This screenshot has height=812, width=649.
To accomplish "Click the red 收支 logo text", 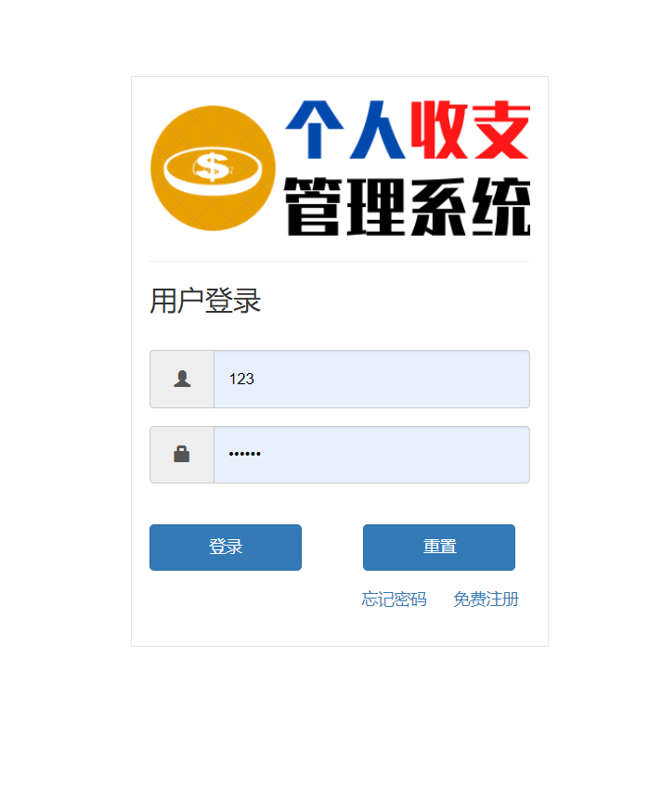I will point(471,130).
